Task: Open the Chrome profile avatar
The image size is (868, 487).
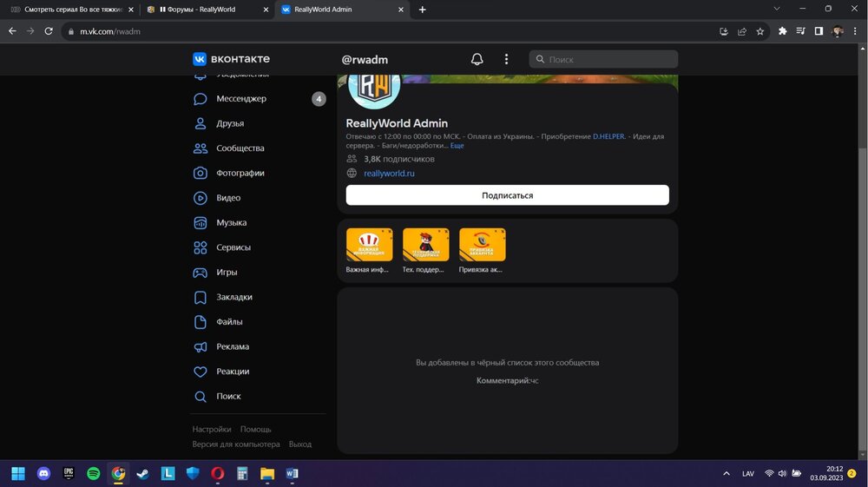Action: pos(837,31)
